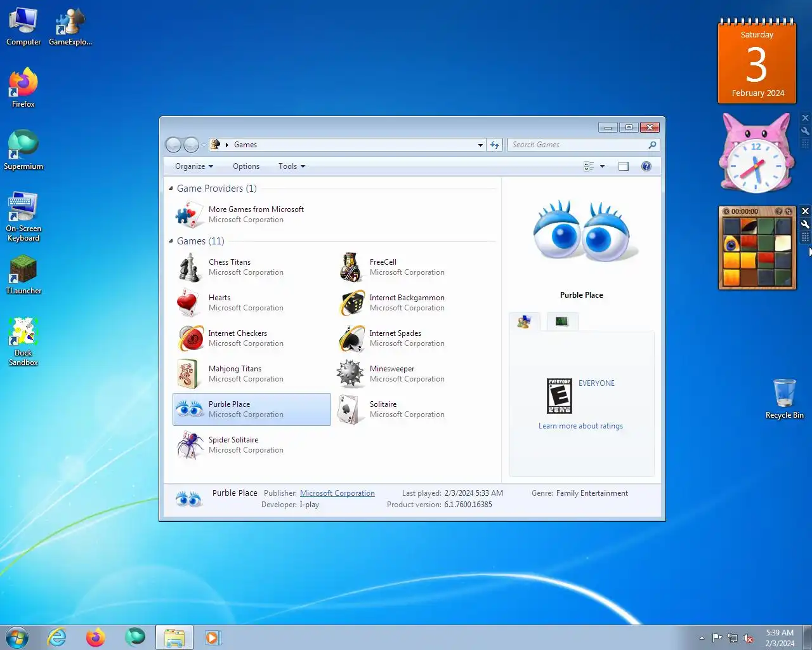Switch to the ratings tab in preview

pyautogui.click(x=524, y=322)
